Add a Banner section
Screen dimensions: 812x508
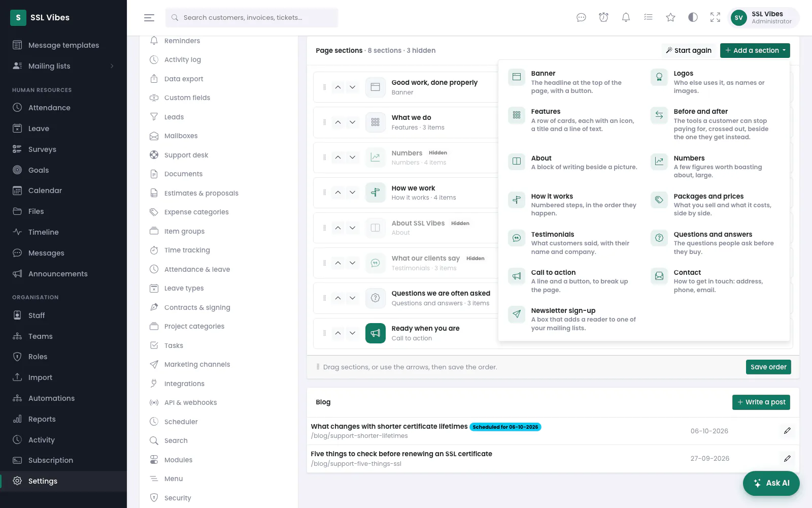pyautogui.click(x=573, y=82)
